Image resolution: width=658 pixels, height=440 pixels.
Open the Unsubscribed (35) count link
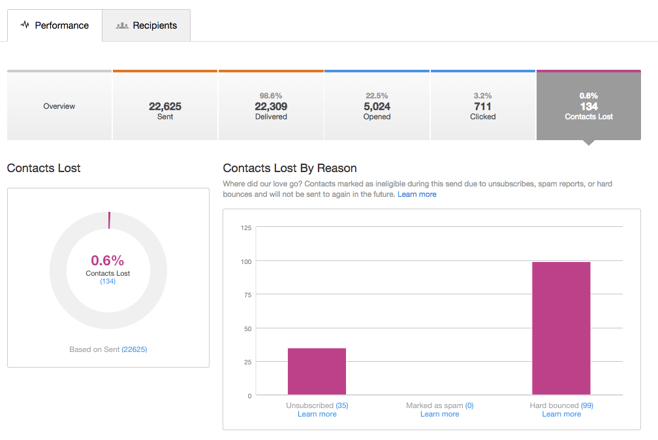pyautogui.click(x=342, y=405)
